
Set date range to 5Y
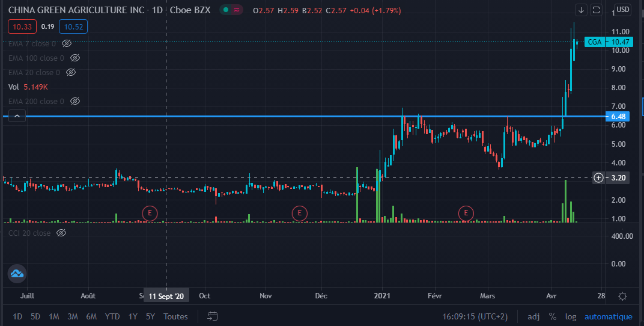[150, 316]
